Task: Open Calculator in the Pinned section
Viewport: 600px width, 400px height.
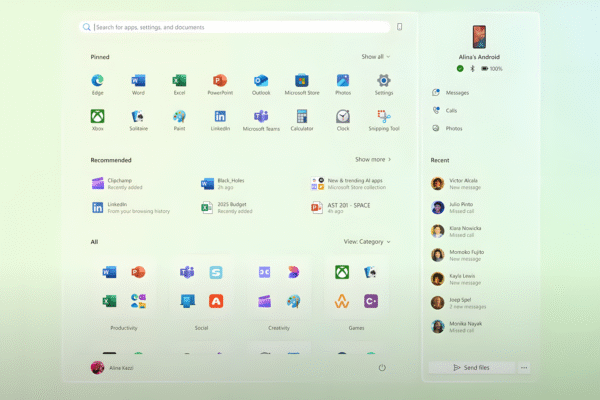Action: coord(302,120)
